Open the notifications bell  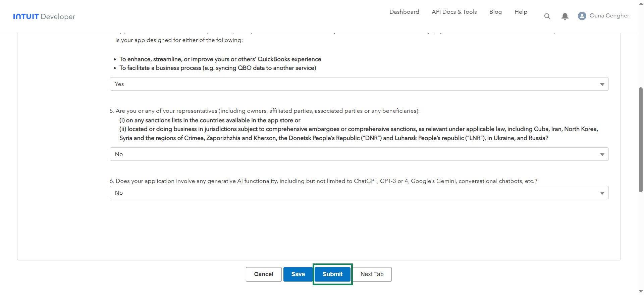565,16
